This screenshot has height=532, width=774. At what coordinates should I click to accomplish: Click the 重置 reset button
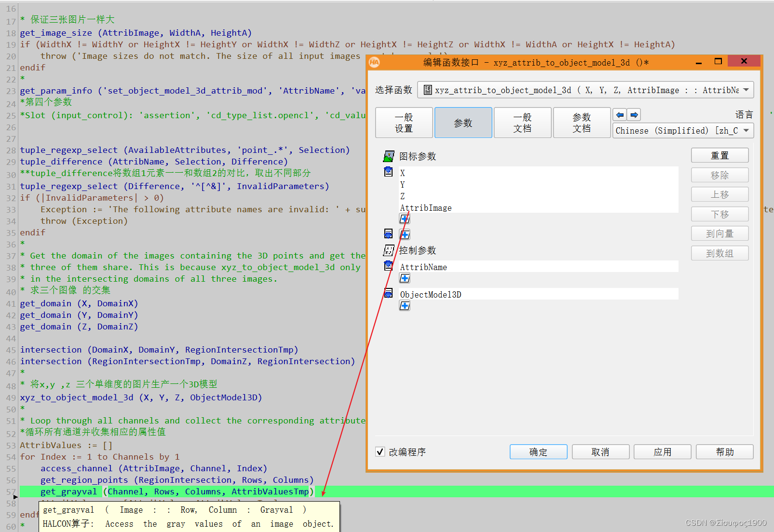pyautogui.click(x=720, y=155)
